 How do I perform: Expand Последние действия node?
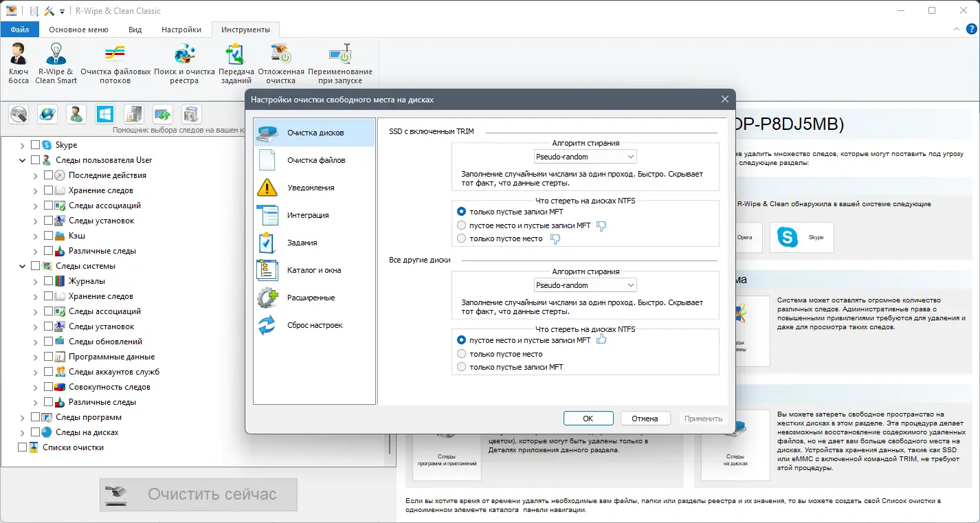coord(35,175)
